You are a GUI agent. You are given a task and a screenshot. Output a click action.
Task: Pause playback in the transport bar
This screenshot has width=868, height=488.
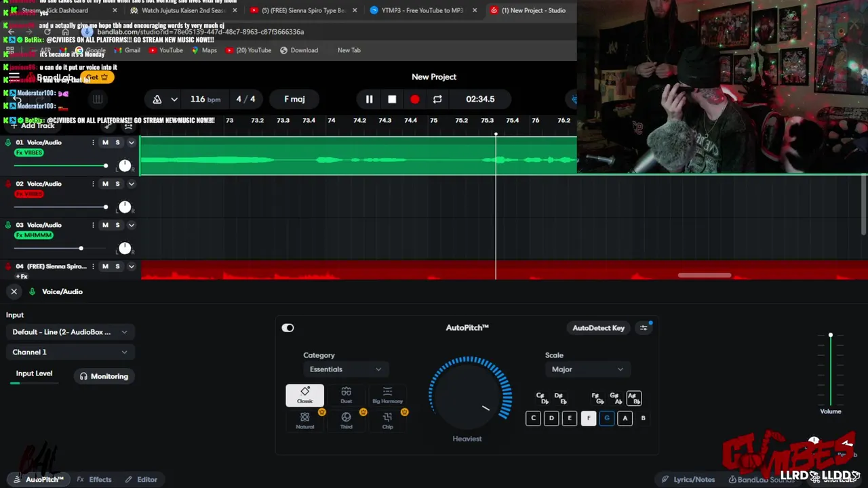369,99
